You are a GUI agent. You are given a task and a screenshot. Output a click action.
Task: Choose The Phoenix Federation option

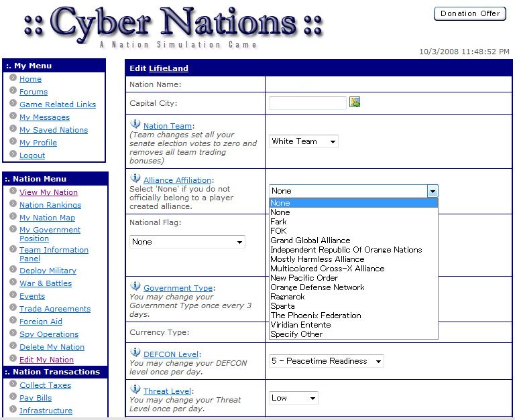[x=353, y=316]
